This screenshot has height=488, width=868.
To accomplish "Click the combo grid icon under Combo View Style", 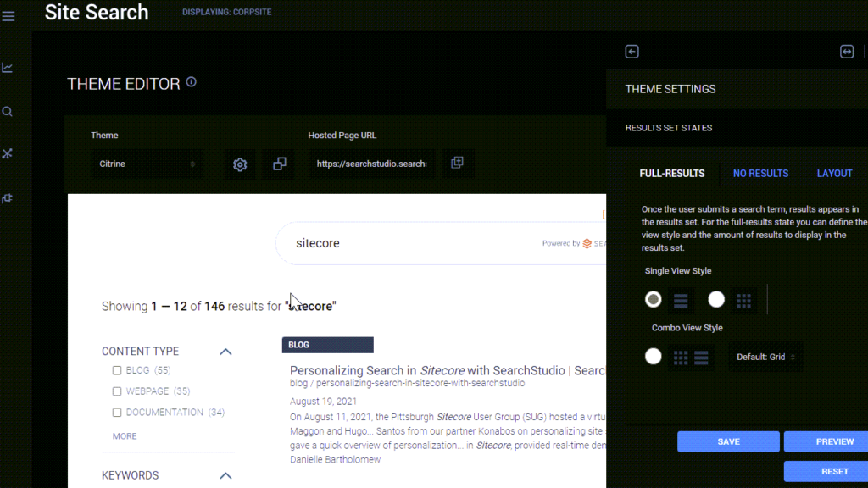I will 681,358.
